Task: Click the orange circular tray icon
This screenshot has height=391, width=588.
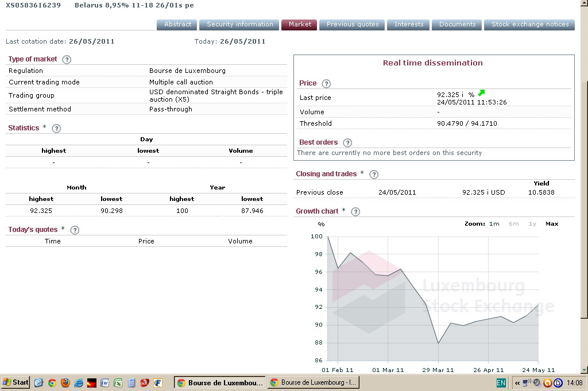Action: 547,383
